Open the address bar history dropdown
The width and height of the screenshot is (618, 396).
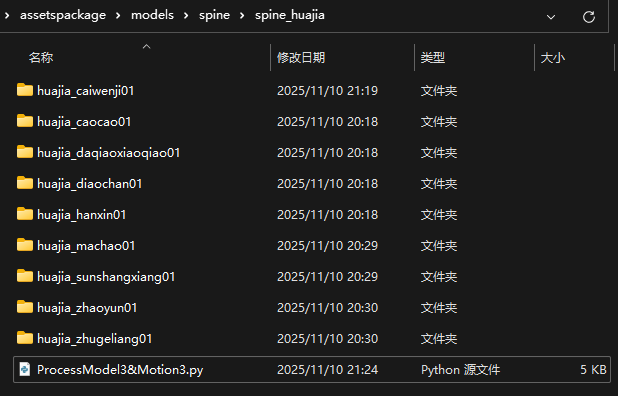click(x=551, y=17)
